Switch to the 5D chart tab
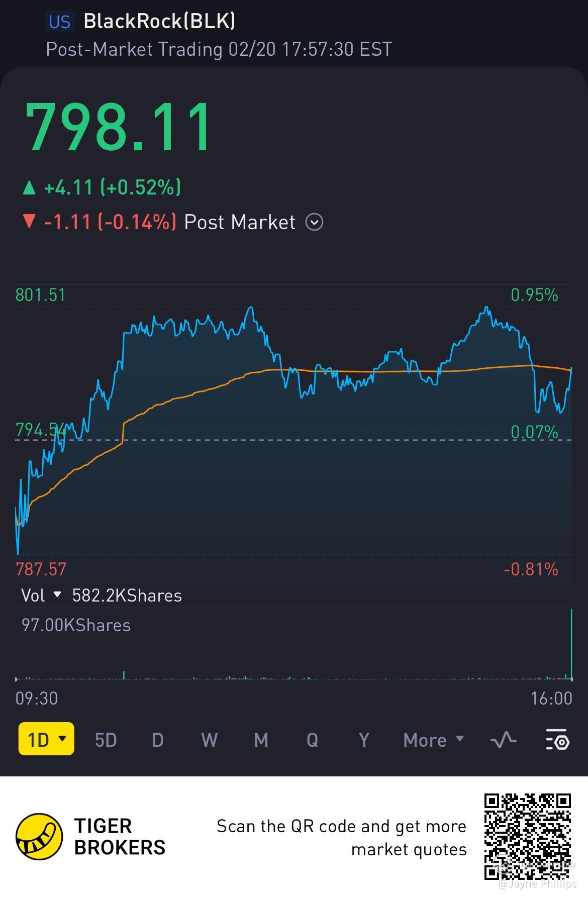 106,740
